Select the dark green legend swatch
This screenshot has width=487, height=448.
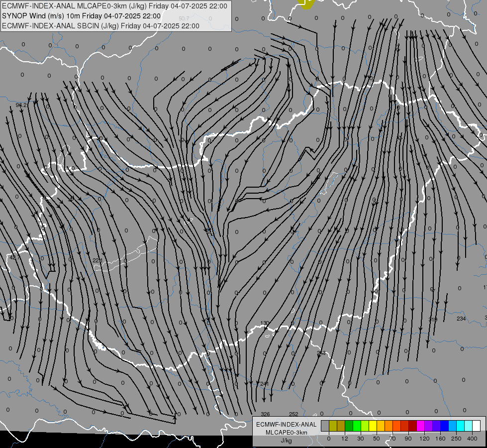click(349, 426)
